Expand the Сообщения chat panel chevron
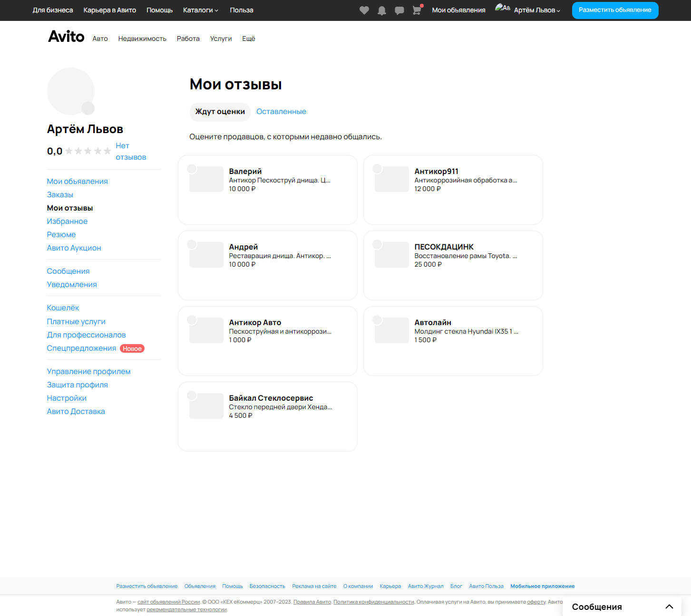Viewport: 691px width, 616px height. pyautogui.click(x=669, y=606)
